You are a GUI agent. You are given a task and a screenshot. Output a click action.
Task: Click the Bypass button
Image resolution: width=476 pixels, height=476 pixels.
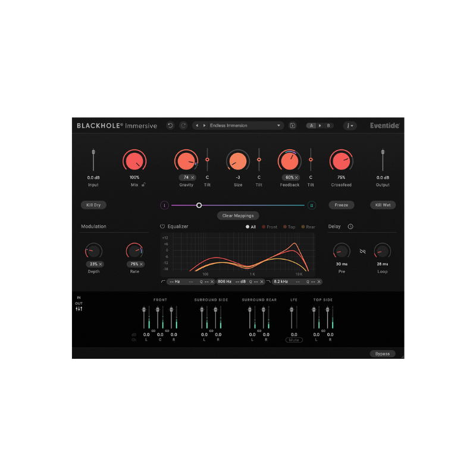coord(382,353)
